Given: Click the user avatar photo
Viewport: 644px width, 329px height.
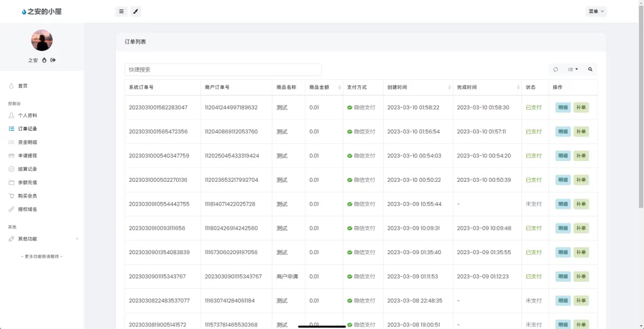Looking at the screenshot, I should [x=42, y=40].
